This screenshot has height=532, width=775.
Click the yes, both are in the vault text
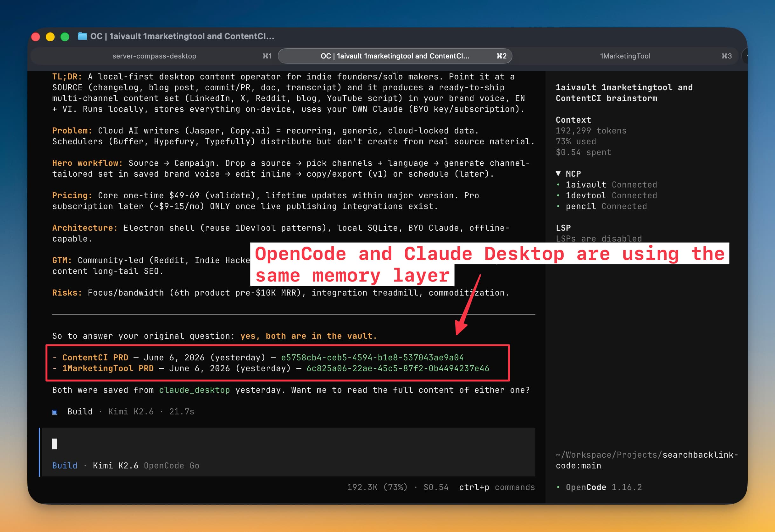point(308,336)
